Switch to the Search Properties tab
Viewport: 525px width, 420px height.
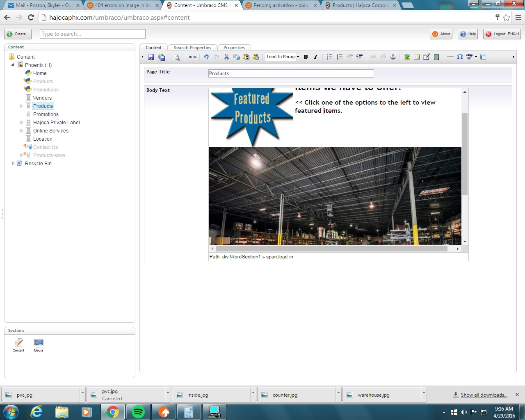[x=192, y=47]
